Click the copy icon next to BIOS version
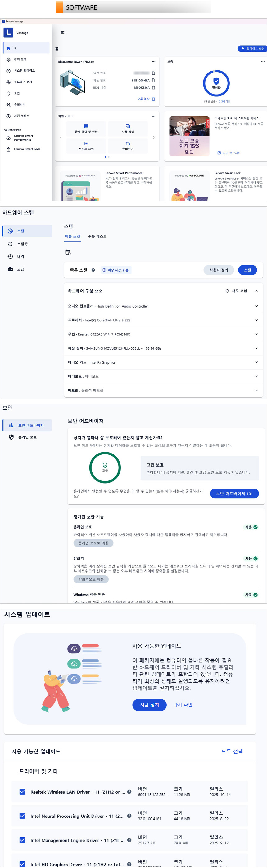This screenshot has width=267, height=868. point(153,88)
